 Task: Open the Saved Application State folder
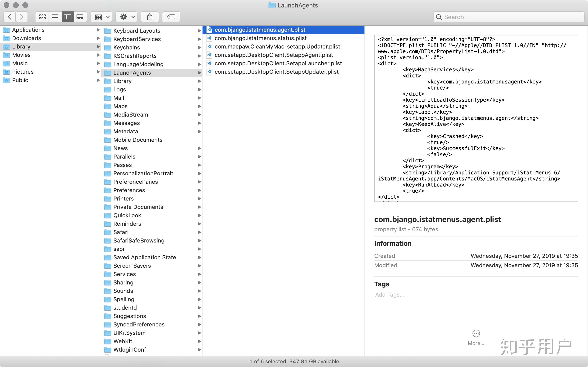(144, 257)
